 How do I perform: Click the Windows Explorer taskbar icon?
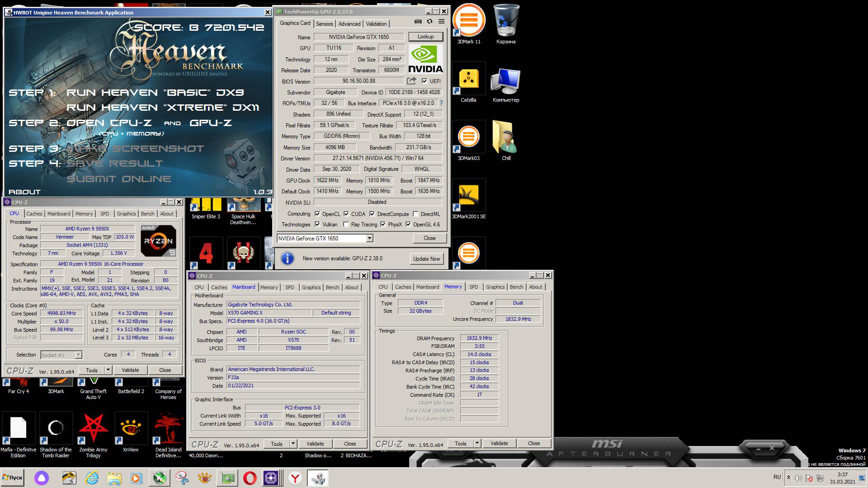click(114, 478)
